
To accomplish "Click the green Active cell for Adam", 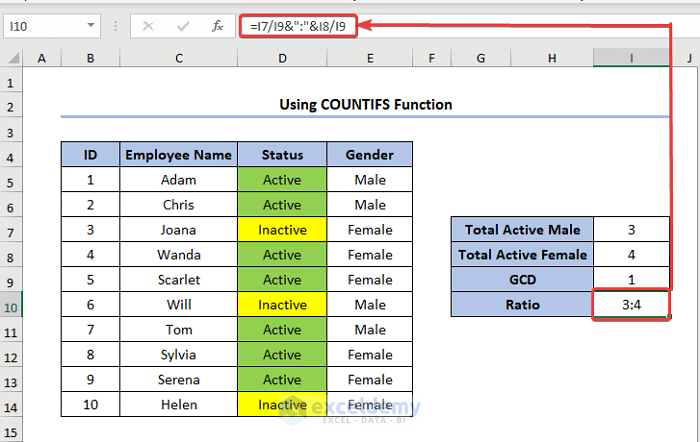I will coord(282,180).
